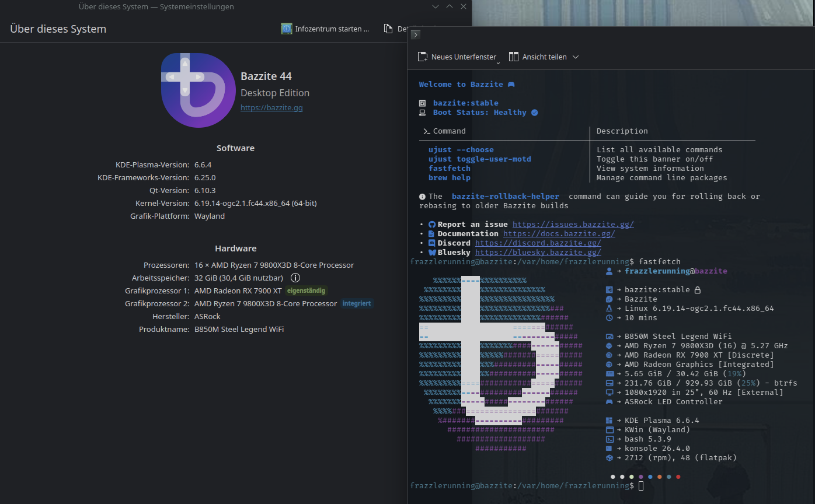Image resolution: width=815 pixels, height=504 pixels.
Task: Click the prompt icon beside Command header
Action: tap(427, 131)
